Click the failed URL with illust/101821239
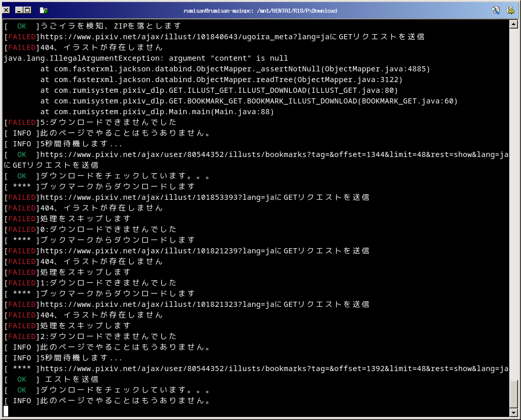Viewport: 521px width, 420px height. 205,251
